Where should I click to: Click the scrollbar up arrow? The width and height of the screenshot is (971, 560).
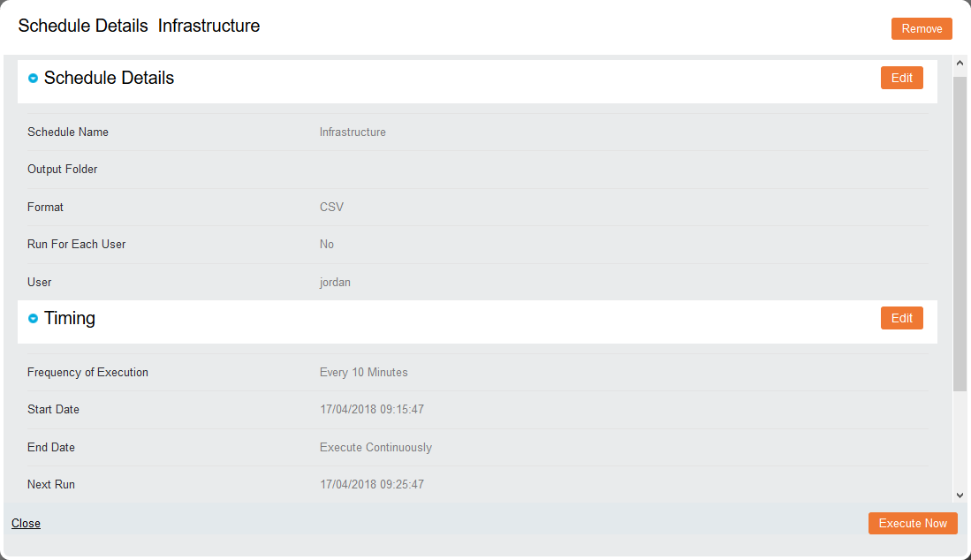coord(960,63)
